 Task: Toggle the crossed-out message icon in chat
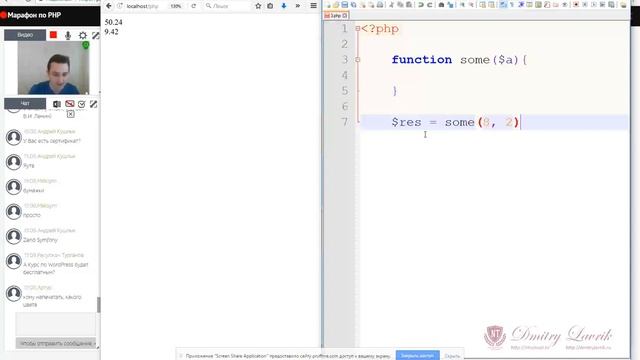70,104
